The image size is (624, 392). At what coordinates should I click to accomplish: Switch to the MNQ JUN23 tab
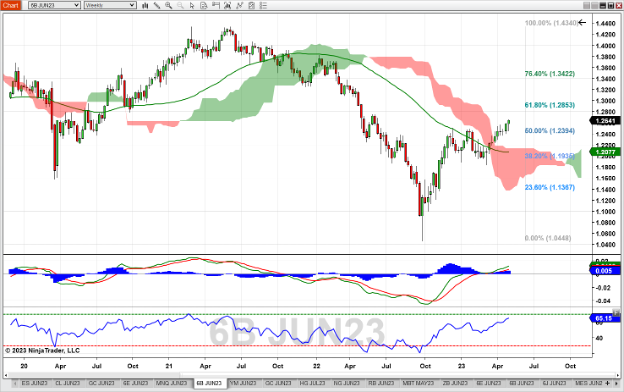click(172, 383)
